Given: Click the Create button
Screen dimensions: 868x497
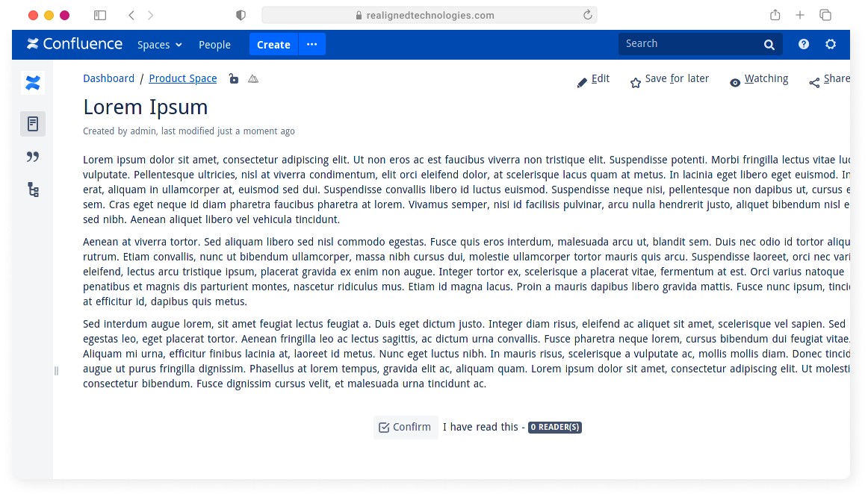Looking at the screenshot, I should coord(273,45).
